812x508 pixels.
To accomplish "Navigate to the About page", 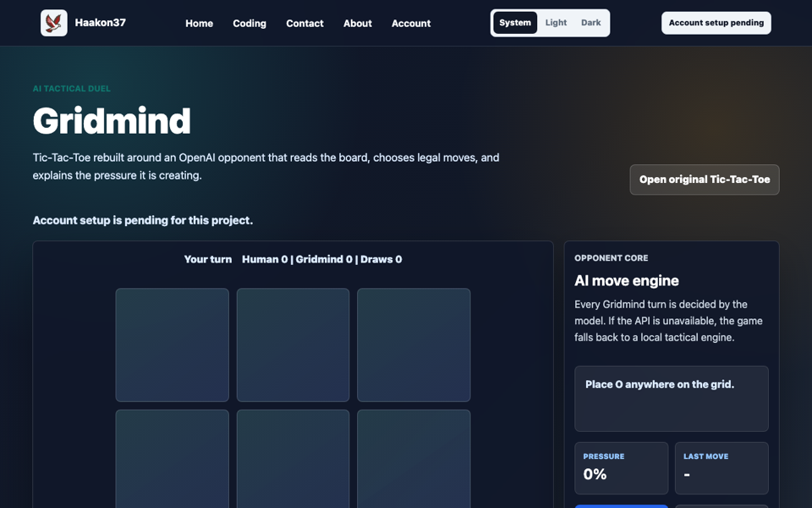I will tap(357, 24).
